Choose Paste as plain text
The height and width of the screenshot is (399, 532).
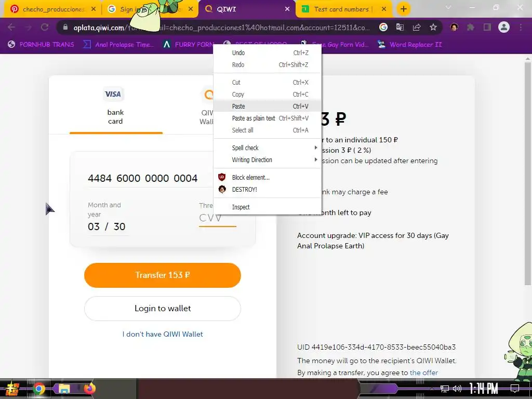pyautogui.click(x=268, y=118)
